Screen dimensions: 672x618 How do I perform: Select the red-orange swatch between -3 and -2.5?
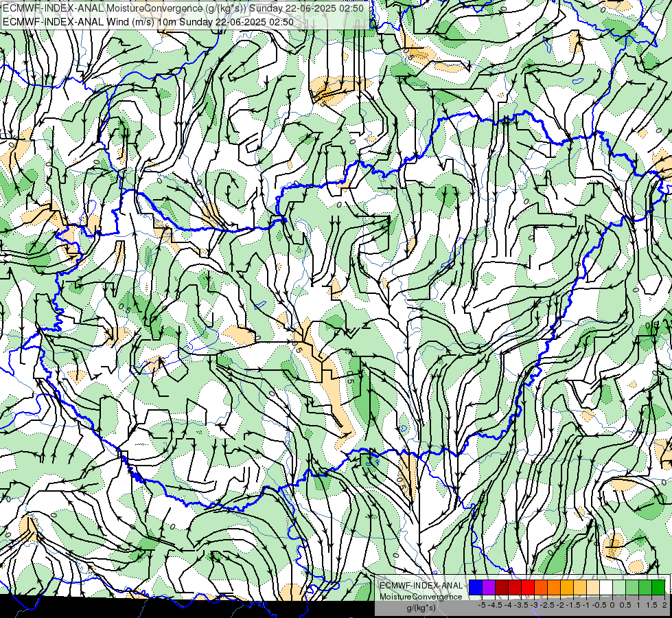[541, 588]
